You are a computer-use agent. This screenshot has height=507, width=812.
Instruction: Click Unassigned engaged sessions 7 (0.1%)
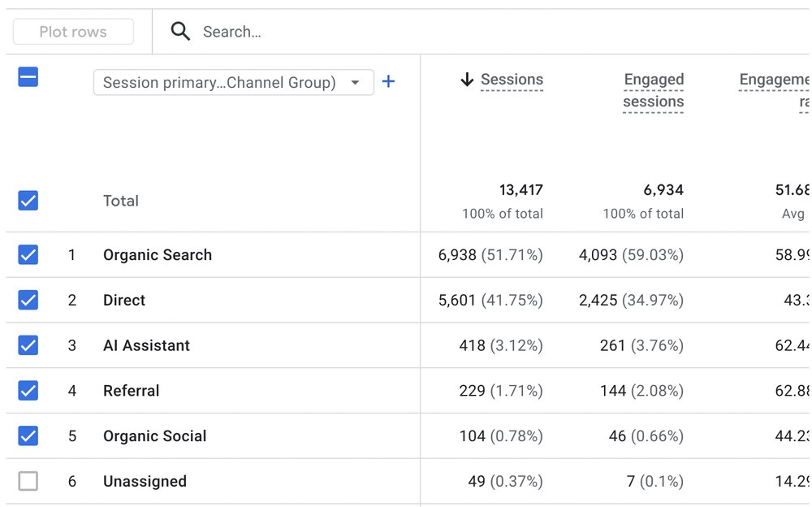[655, 482]
